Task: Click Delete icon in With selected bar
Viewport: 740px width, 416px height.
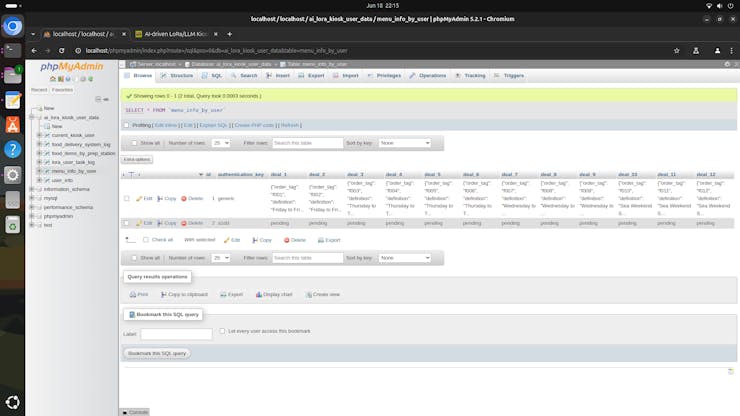Action: pos(286,240)
